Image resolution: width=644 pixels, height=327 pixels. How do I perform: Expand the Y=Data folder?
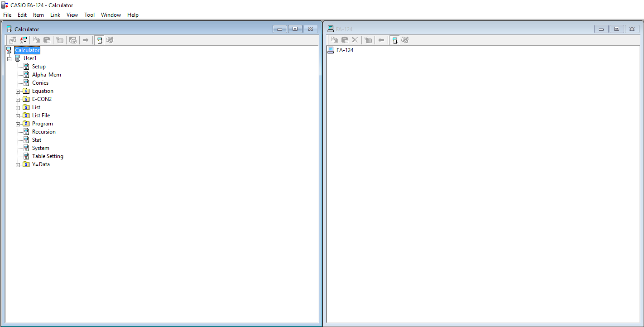pos(18,164)
